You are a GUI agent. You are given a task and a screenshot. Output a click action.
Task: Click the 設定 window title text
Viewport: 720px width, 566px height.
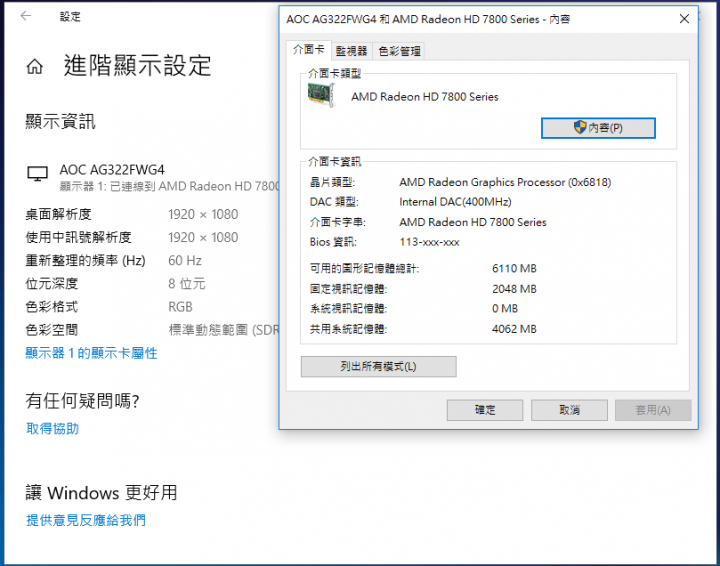(70, 17)
